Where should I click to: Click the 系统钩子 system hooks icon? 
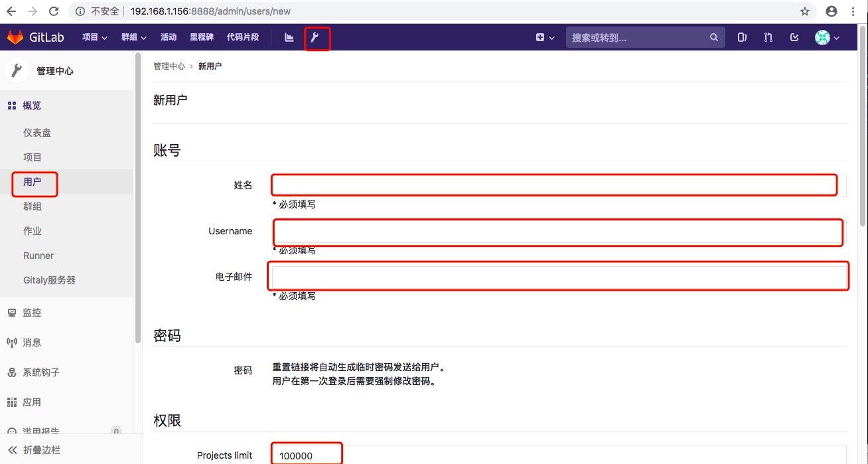[12, 372]
